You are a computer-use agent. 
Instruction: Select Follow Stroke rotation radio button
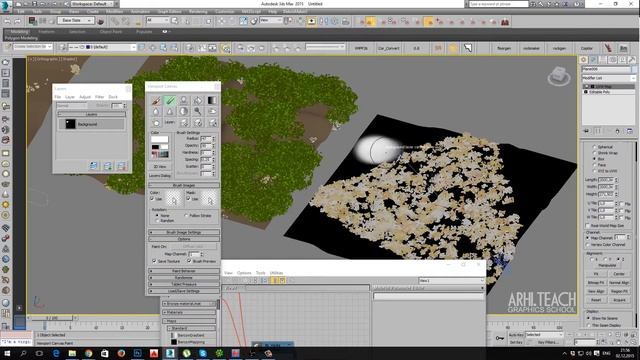tap(186, 215)
